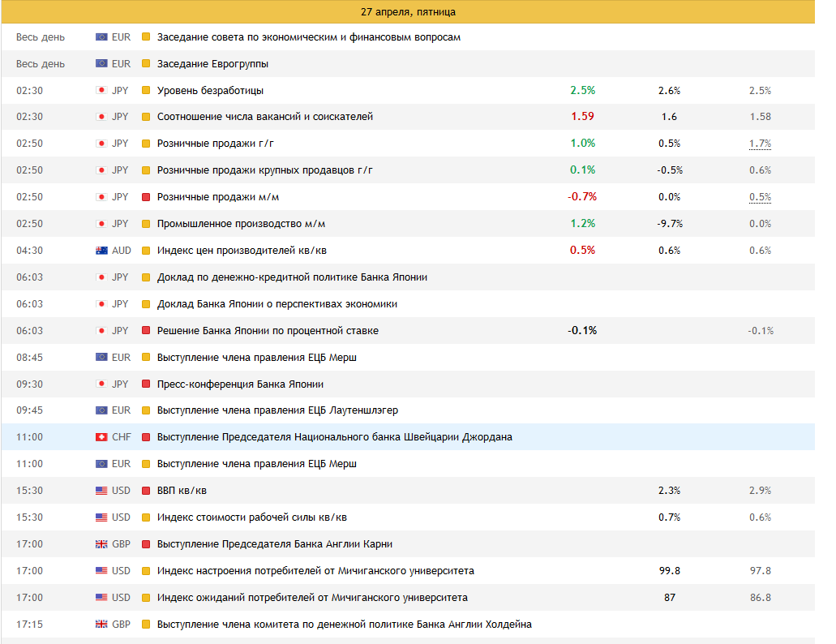
Task: Click the Switzerland flag in the 11:00 CHF row
Action: [x=101, y=436]
